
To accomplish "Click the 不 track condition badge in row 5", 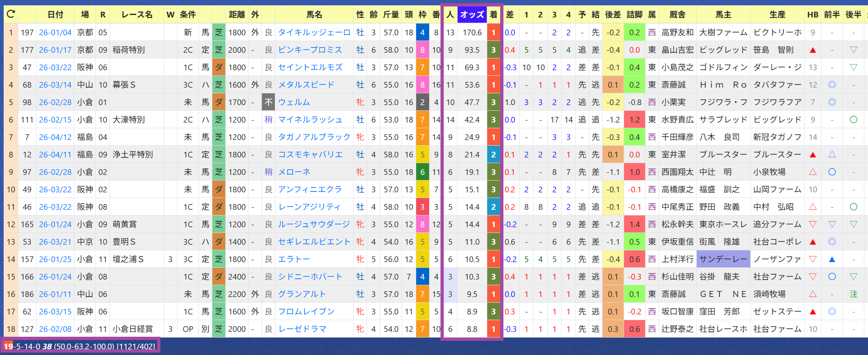I will pyautogui.click(x=268, y=102).
